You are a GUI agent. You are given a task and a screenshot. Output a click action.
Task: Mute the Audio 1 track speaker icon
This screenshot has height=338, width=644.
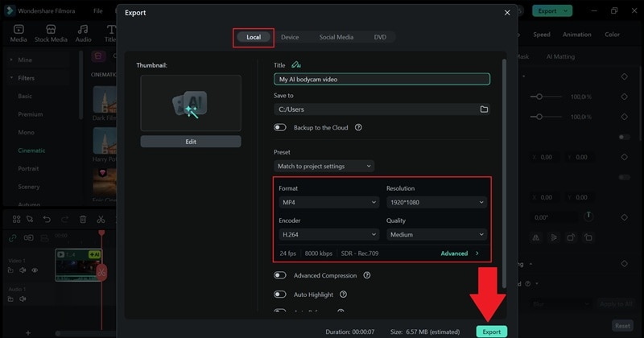[23, 299]
